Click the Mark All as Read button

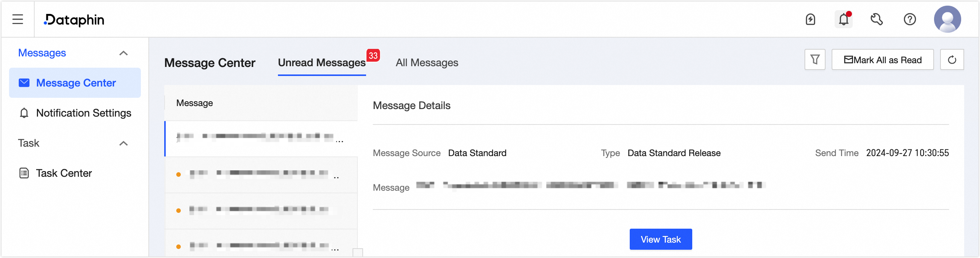(882, 59)
